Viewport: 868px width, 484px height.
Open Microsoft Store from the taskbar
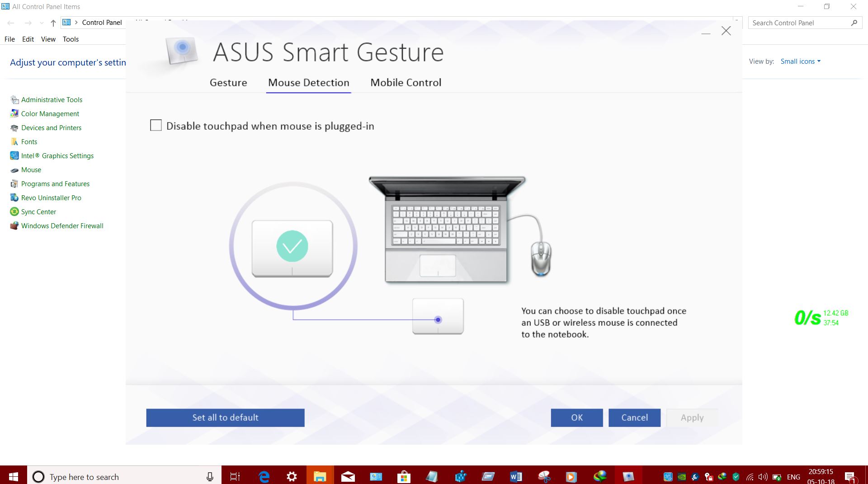point(404,476)
